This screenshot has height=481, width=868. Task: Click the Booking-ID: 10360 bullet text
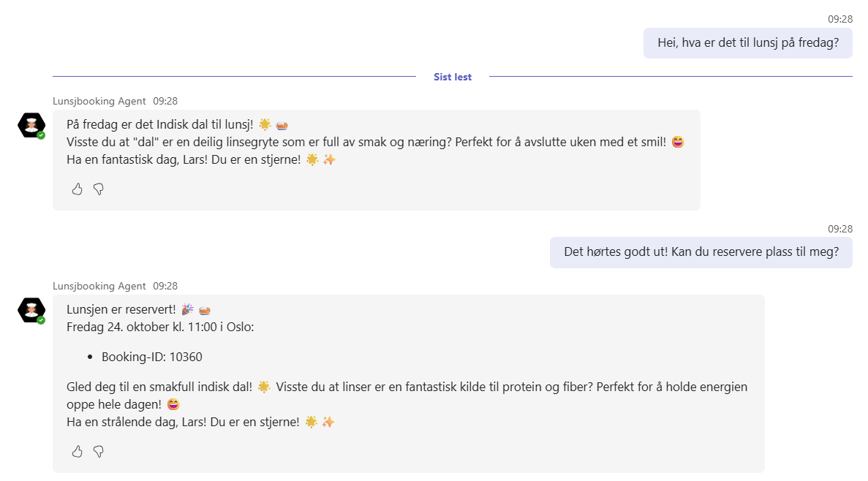[x=151, y=357]
